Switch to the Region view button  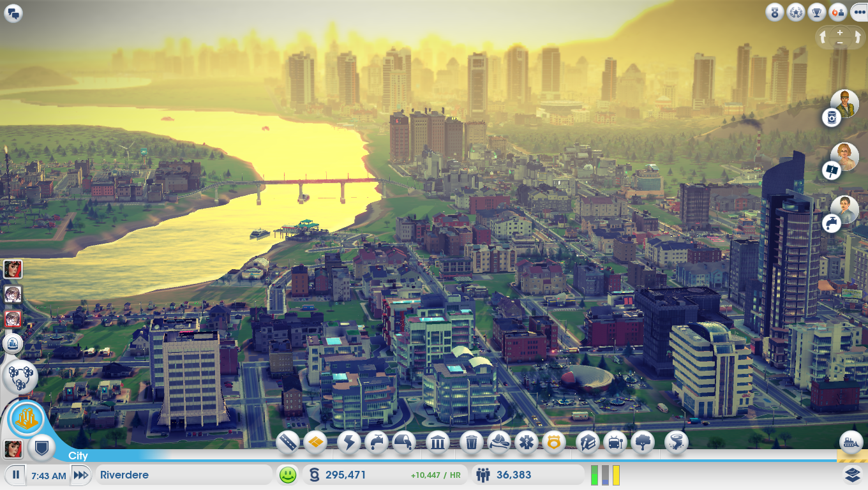point(20,376)
